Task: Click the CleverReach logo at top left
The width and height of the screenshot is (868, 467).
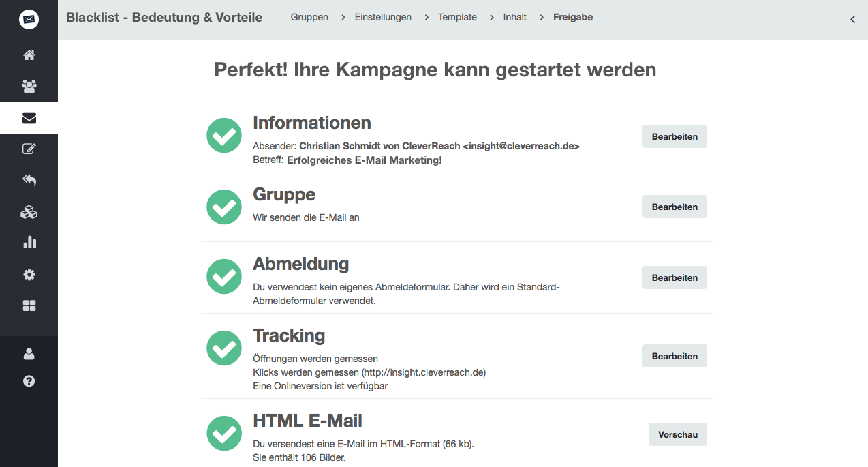Action: [29, 19]
